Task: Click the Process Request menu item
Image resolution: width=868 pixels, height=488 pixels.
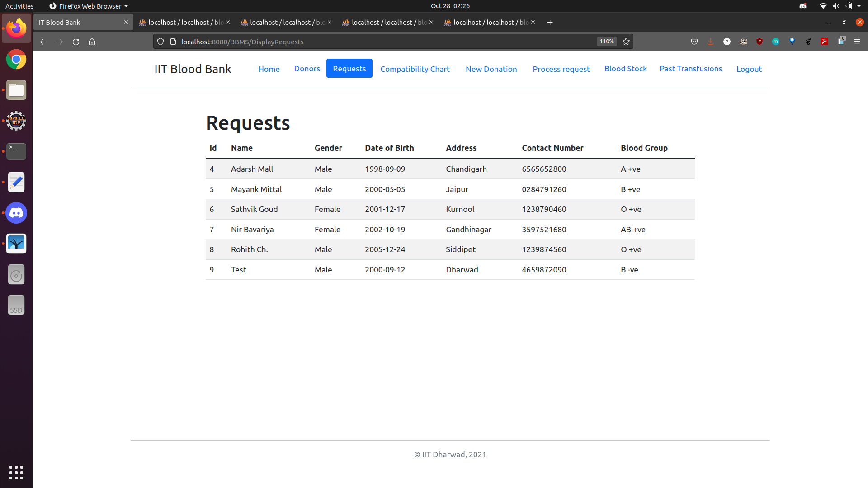Action: click(x=561, y=69)
